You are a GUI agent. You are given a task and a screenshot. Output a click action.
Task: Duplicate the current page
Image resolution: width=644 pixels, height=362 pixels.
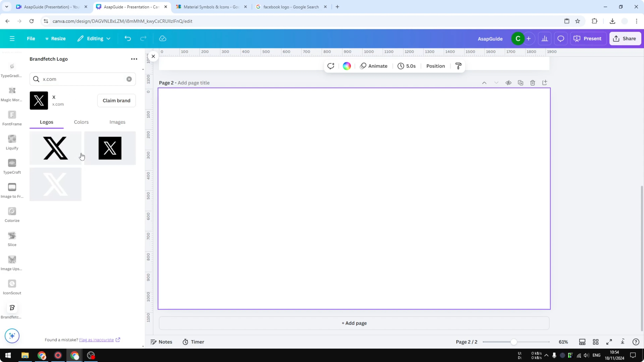pyautogui.click(x=520, y=82)
